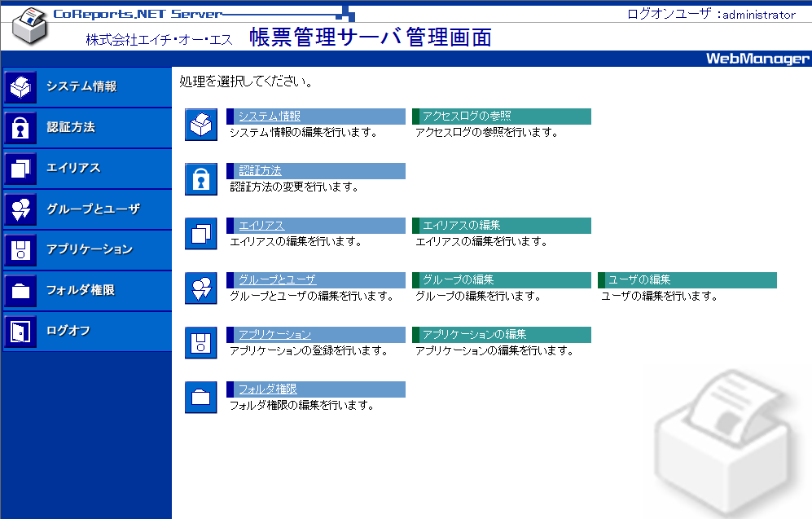
Task: Click the 認証方法 lock icon in sidebar
Action: point(20,128)
